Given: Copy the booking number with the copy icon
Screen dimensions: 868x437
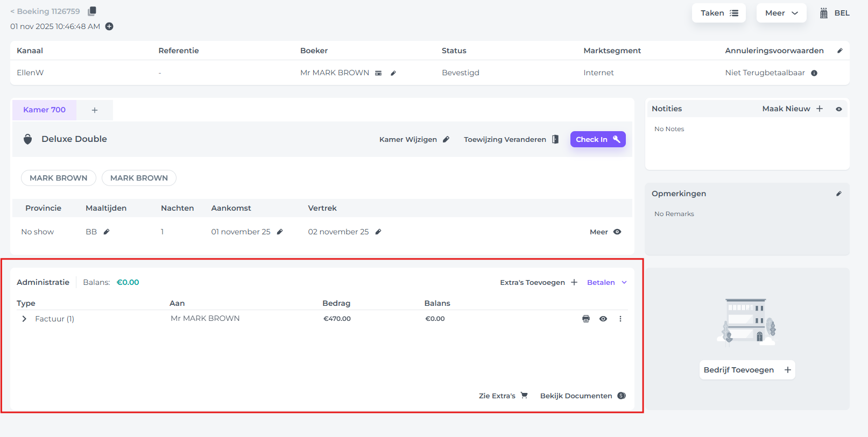Looking at the screenshot, I should (x=92, y=11).
